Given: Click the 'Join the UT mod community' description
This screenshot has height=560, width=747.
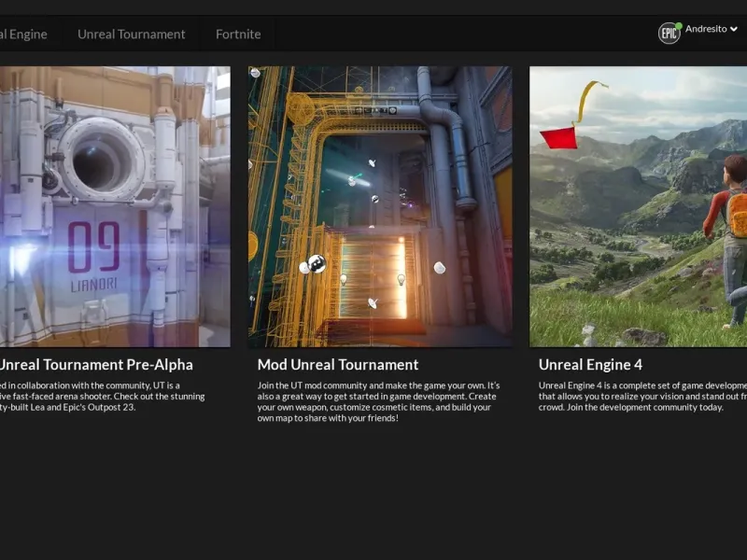Looking at the screenshot, I should click(379, 401).
